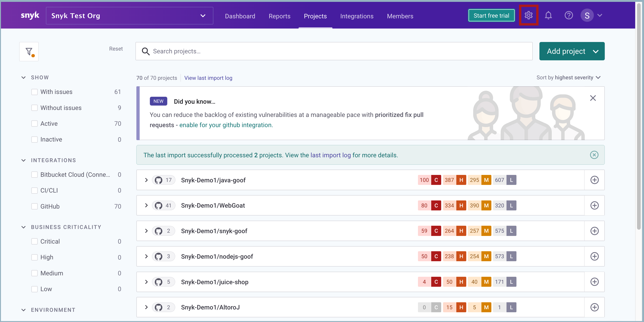Click critical C badge for juice-shop
This screenshot has height=322, width=644.
(x=436, y=282)
